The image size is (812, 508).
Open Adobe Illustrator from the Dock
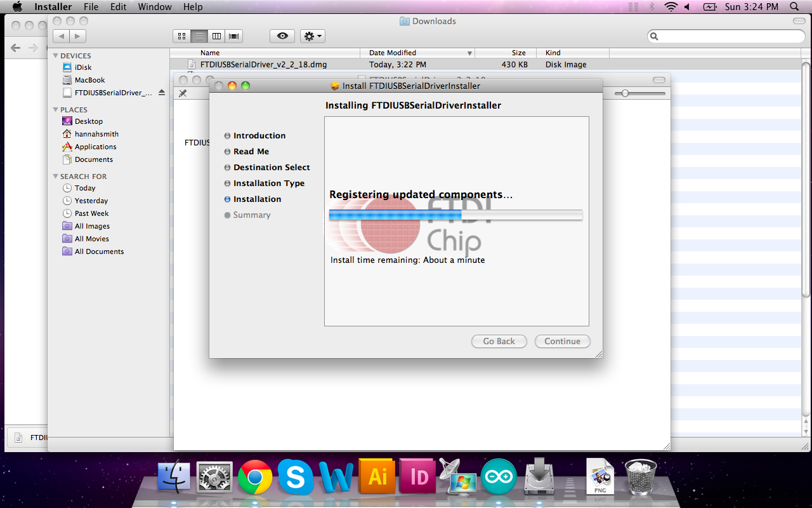pos(377,477)
